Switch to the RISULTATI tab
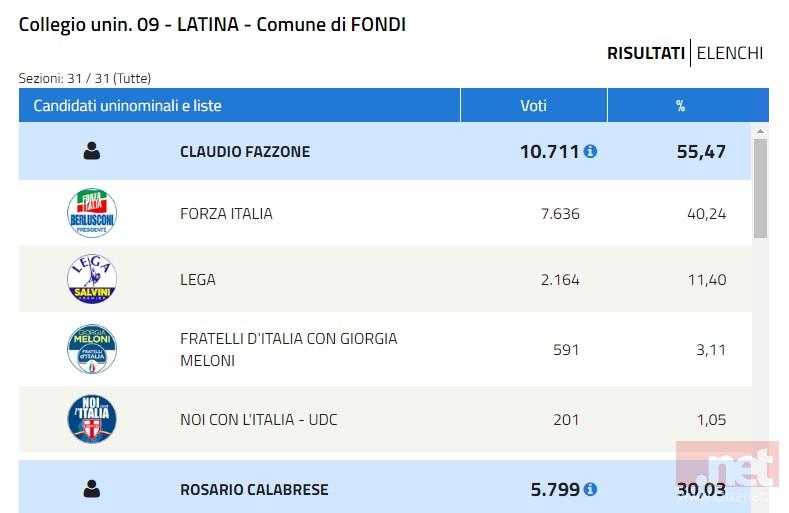789x513 pixels. 646,53
